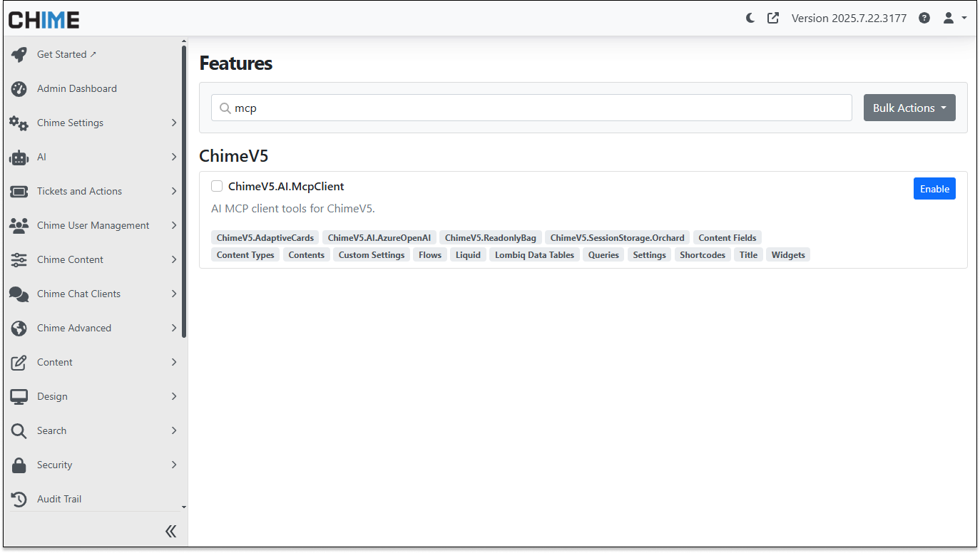Click the Content edit pencil icon
The width and height of the screenshot is (980, 553).
[x=19, y=362]
